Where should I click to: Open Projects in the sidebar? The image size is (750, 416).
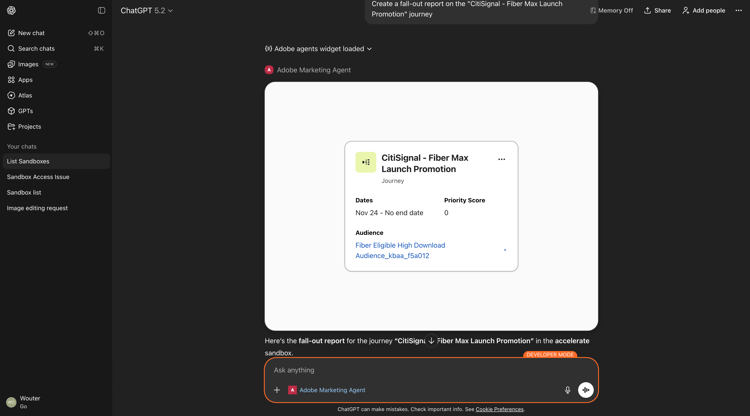click(56, 127)
